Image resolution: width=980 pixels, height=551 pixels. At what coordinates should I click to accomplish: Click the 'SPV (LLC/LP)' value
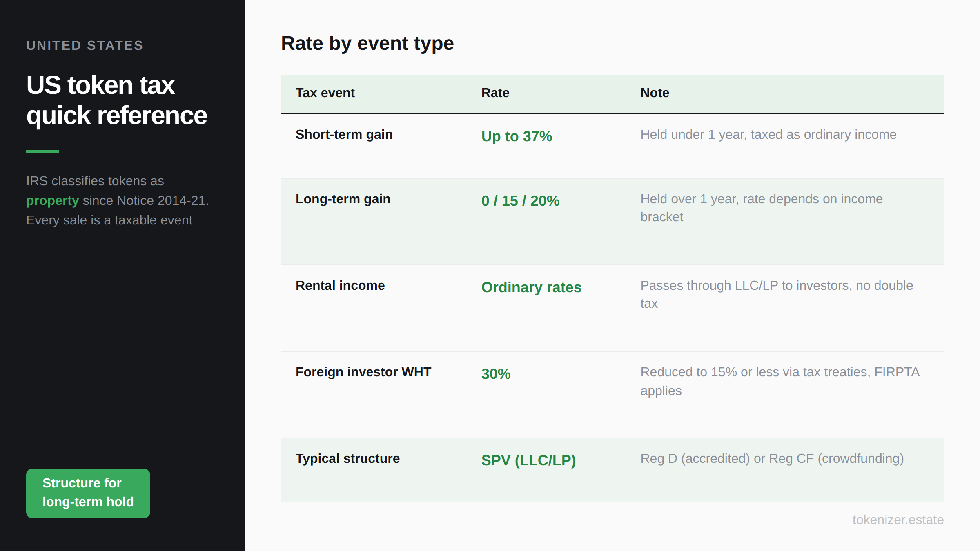pos(528,460)
